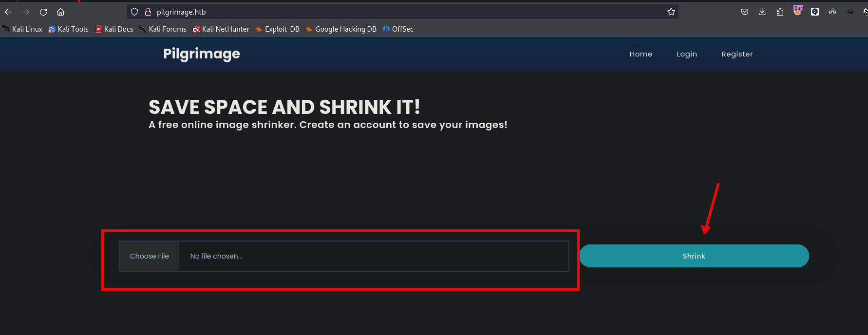
Task: Bookmark this page with the star icon
Action: [x=671, y=12]
